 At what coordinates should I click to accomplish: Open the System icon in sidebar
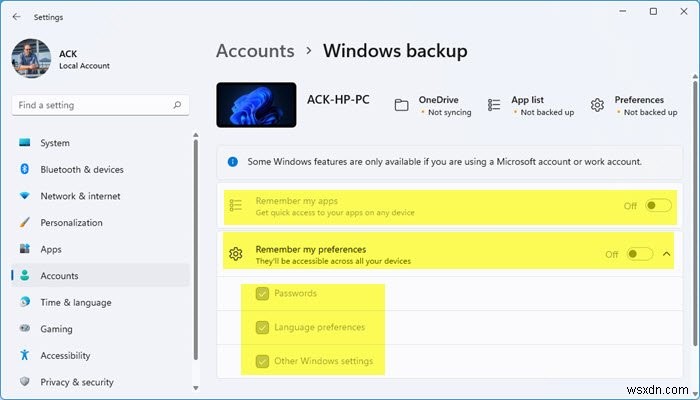click(25, 142)
